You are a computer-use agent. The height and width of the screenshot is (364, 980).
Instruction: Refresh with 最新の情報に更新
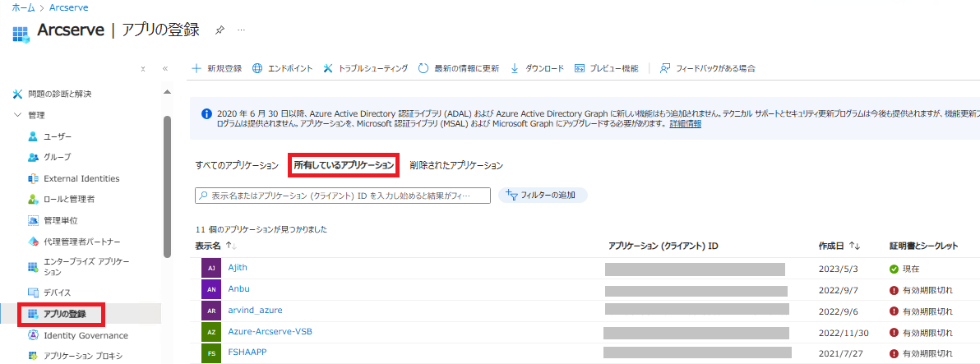[458, 69]
